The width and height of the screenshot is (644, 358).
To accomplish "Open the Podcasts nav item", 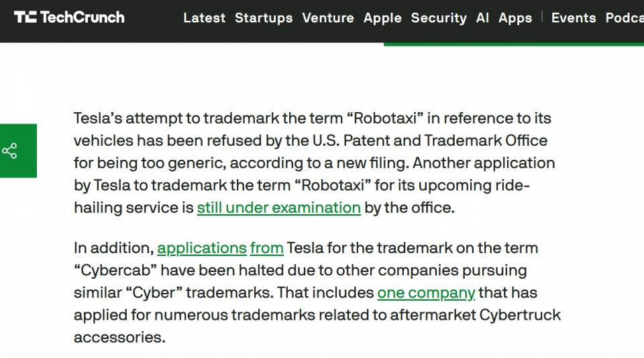I will tap(625, 17).
